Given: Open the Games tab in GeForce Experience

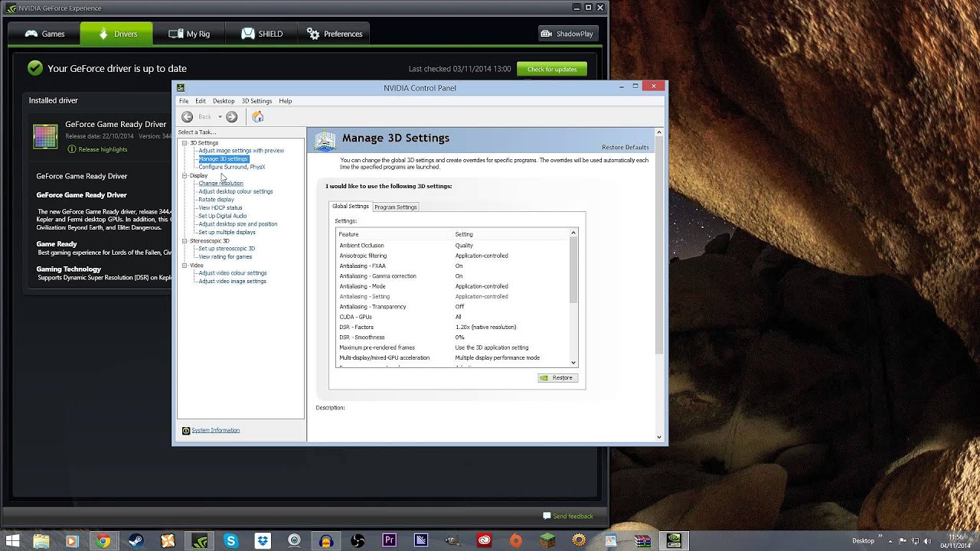Looking at the screenshot, I should [x=44, y=34].
